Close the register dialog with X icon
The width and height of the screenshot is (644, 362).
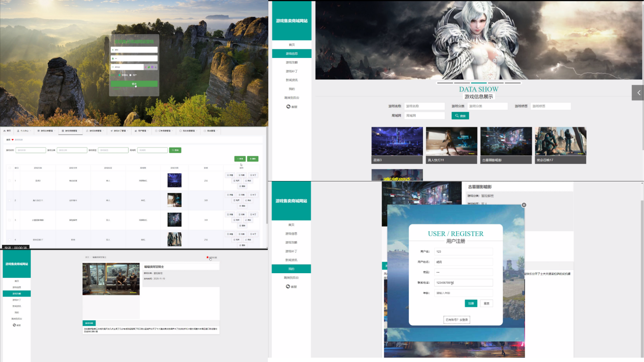click(x=524, y=205)
